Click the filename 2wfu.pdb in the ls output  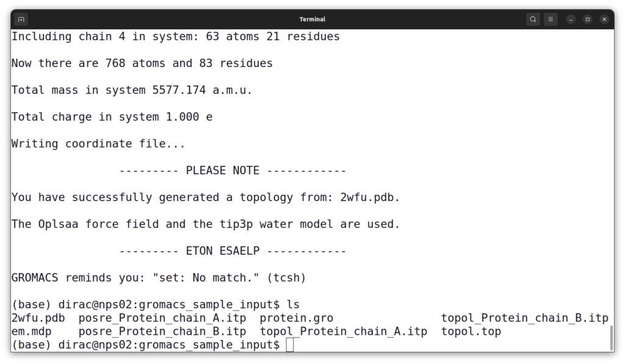pyautogui.click(x=38, y=318)
